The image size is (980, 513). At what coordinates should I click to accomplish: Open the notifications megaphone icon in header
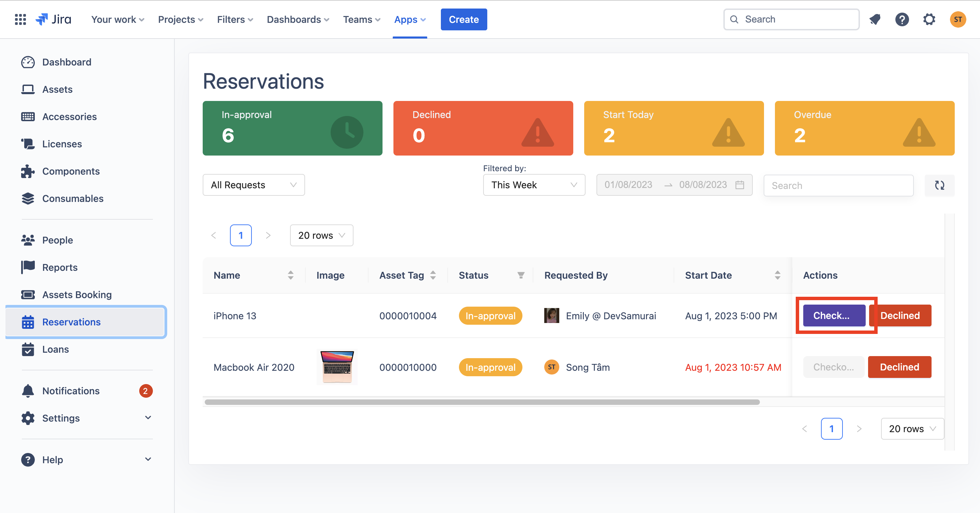tap(875, 19)
